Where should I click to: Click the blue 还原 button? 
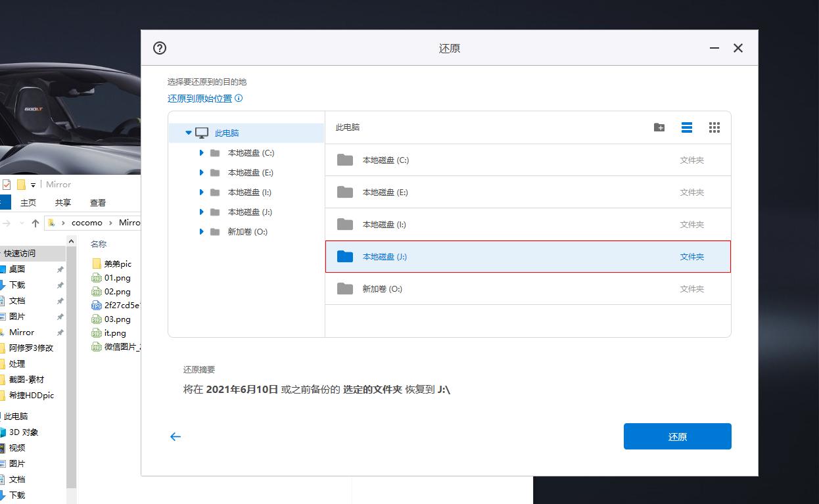pyautogui.click(x=677, y=436)
